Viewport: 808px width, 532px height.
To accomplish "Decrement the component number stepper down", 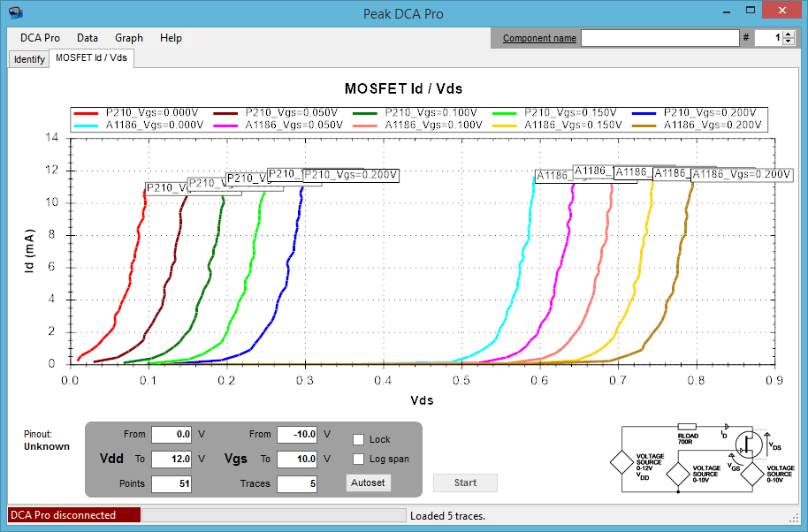I will click(789, 42).
